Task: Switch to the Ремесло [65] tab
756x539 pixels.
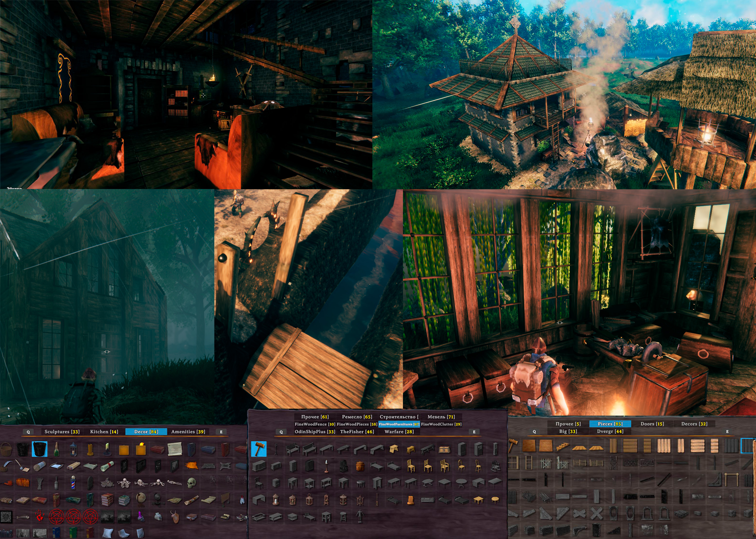Action: click(357, 417)
